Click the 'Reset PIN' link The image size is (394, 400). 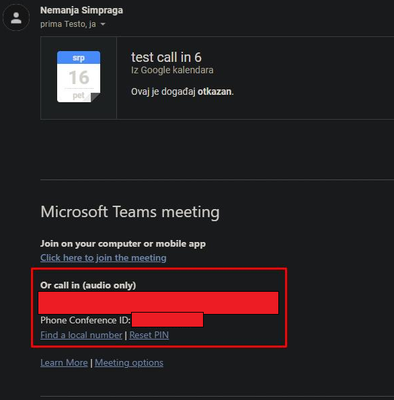[x=149, y=335]
